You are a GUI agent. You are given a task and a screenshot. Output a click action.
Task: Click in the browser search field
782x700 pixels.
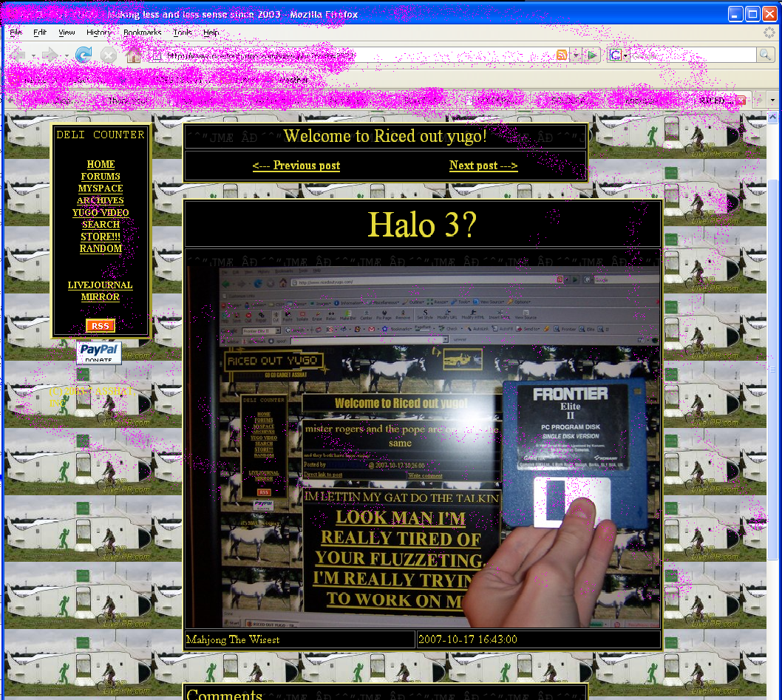(693, 55)
